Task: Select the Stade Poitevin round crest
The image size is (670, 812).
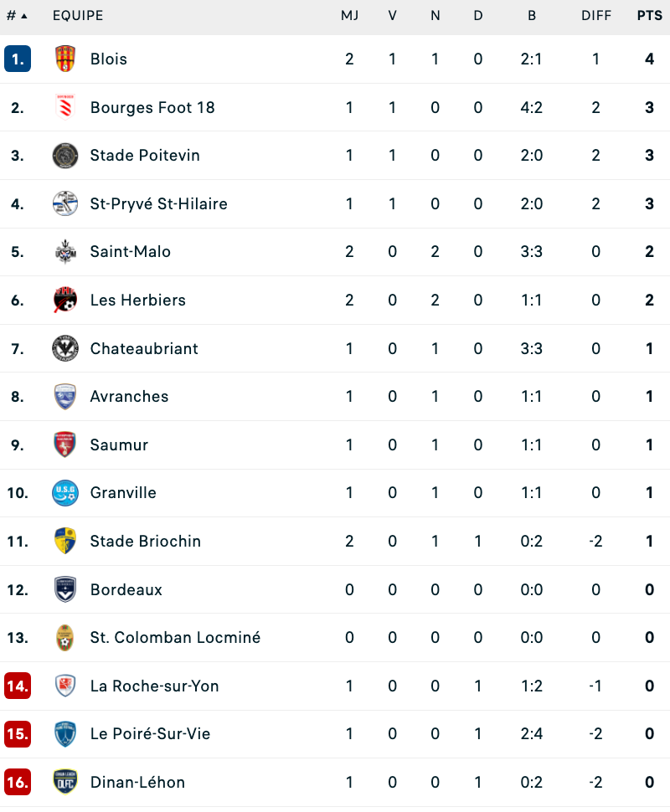Action: click(65, 156)
